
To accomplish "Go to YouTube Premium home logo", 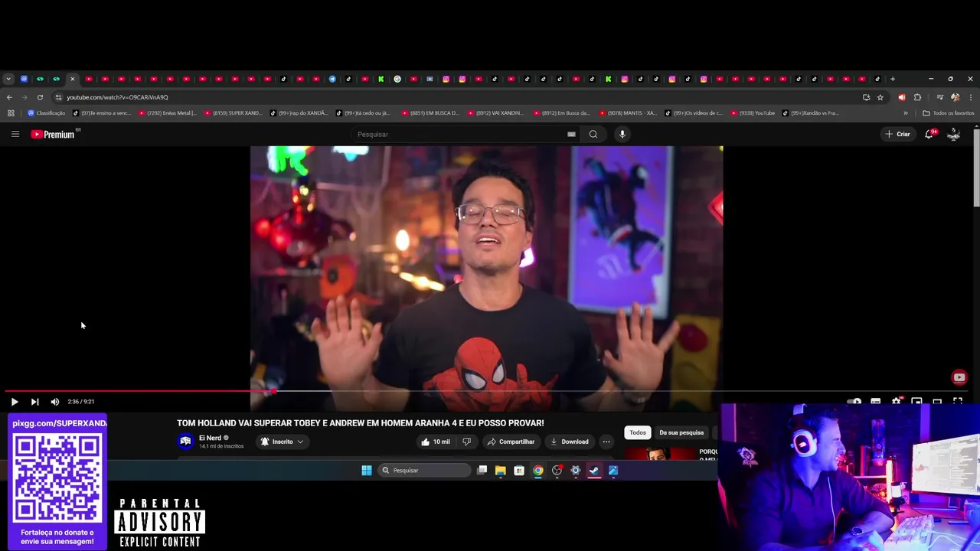I will click(x=53, y=134).
